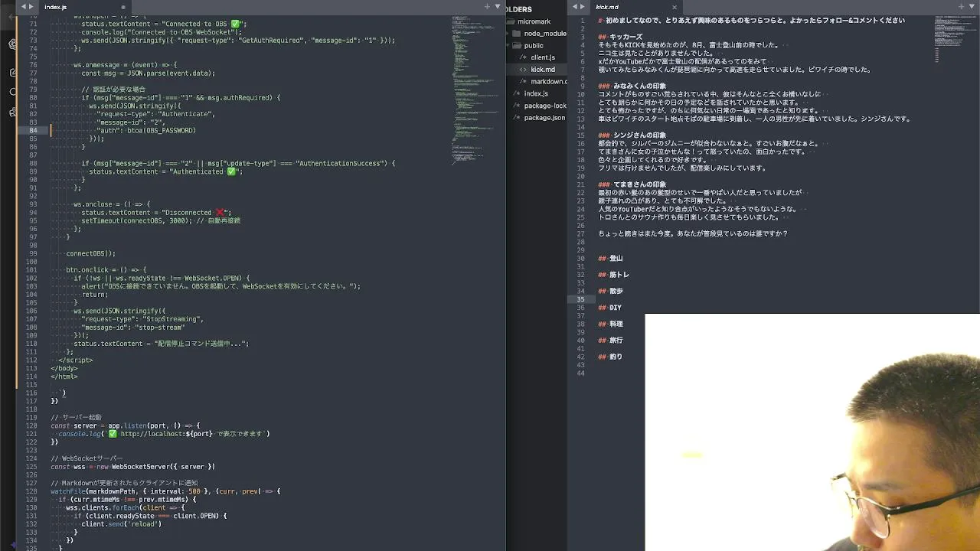Open tab list dropdown in index.js window

pos(497,7)
